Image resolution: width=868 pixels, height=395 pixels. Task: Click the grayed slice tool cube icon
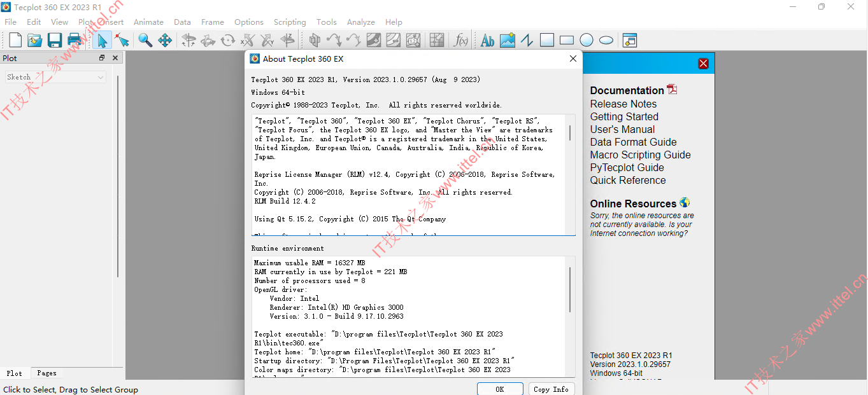click(315, 40)
